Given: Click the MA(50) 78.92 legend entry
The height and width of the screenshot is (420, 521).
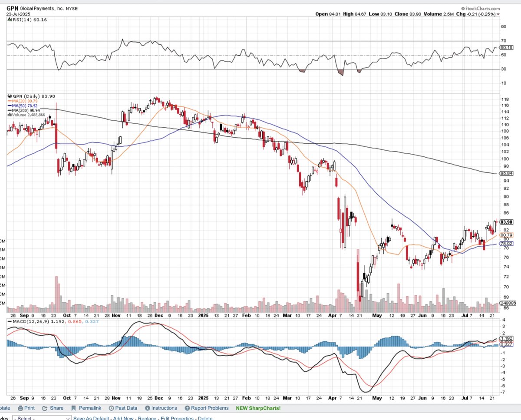Looking at the screenshot, I should click(22, 106).
